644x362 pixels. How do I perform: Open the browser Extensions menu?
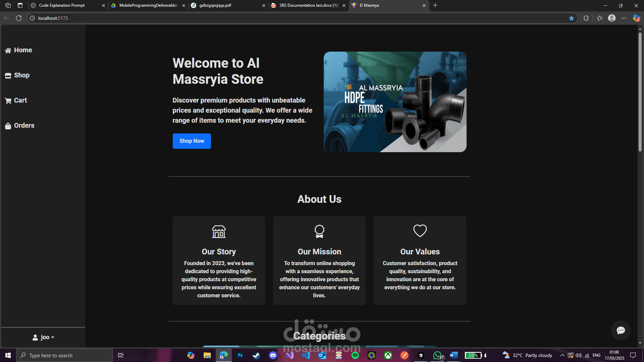[586, 18]
